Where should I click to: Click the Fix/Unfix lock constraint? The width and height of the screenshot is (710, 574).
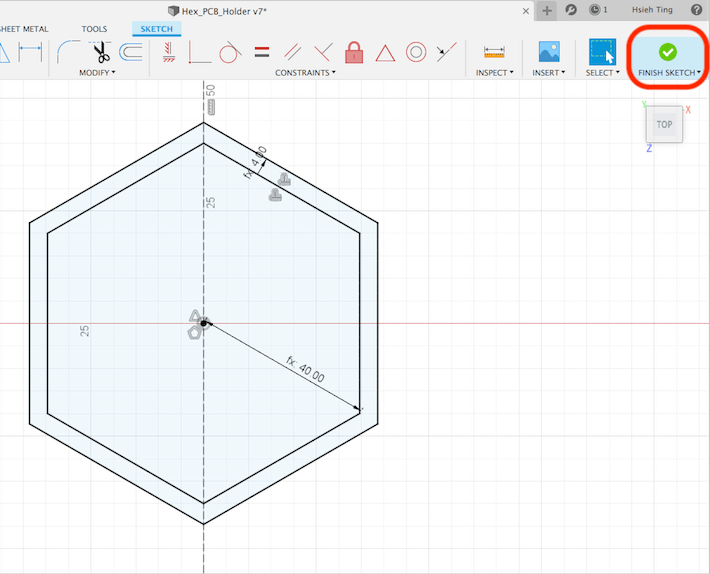354,52
